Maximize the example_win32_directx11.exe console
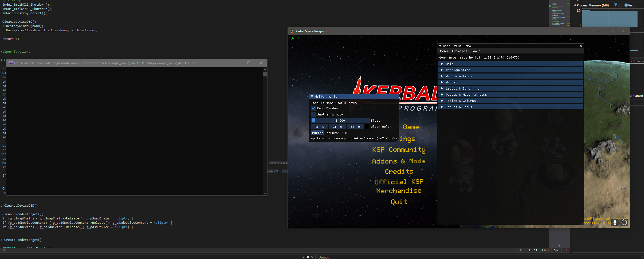 click(249, 63)
